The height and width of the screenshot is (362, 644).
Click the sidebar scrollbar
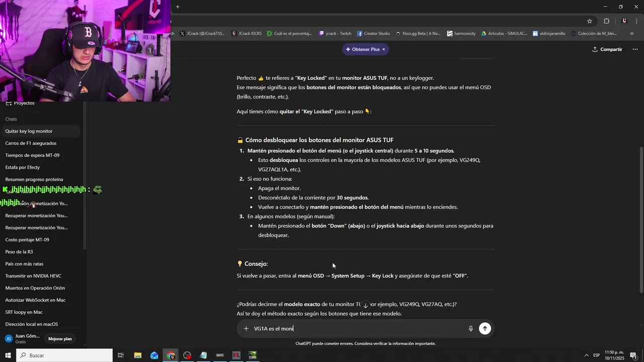point(85,176)
